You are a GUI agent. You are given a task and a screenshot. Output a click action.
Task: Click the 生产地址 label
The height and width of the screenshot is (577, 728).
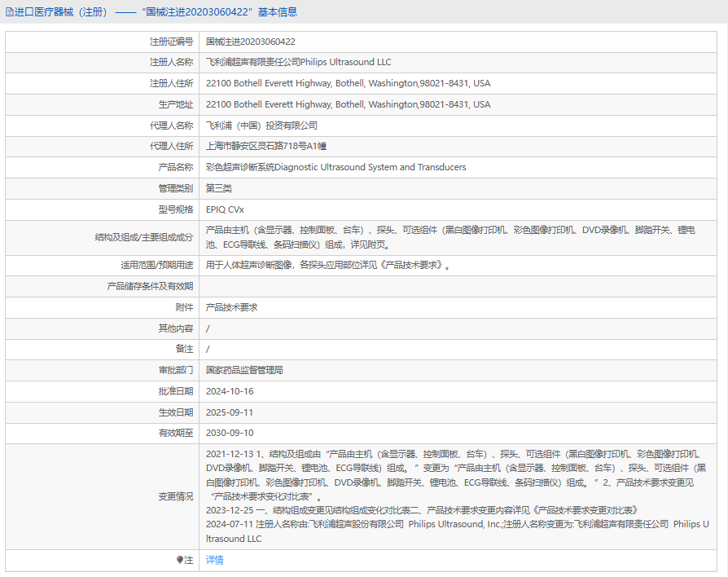pos(176,104)
